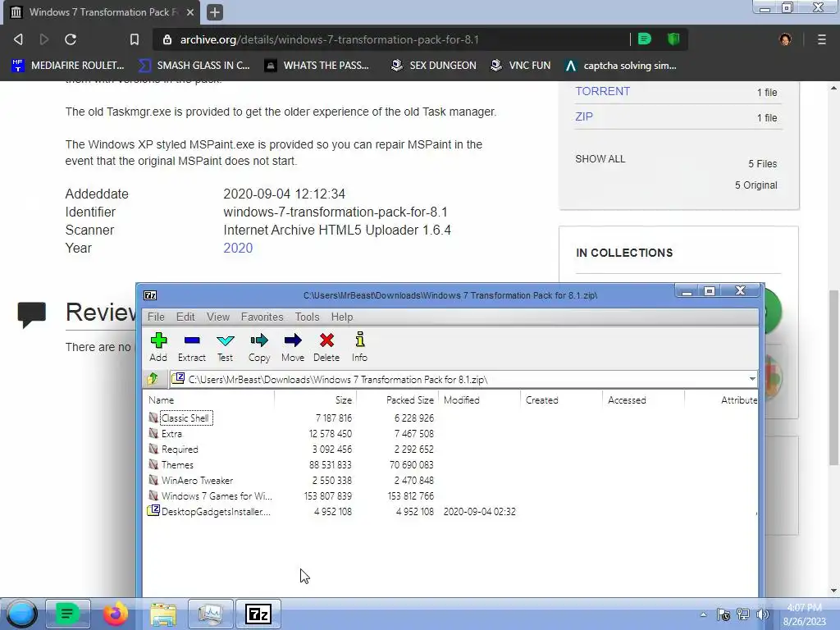Select the WinAero Tweaker folder
Screen dimensions: 840x630
(197, 480)
